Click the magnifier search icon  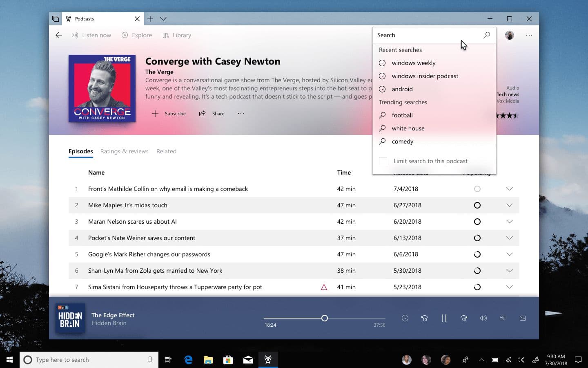click(487, 35)
